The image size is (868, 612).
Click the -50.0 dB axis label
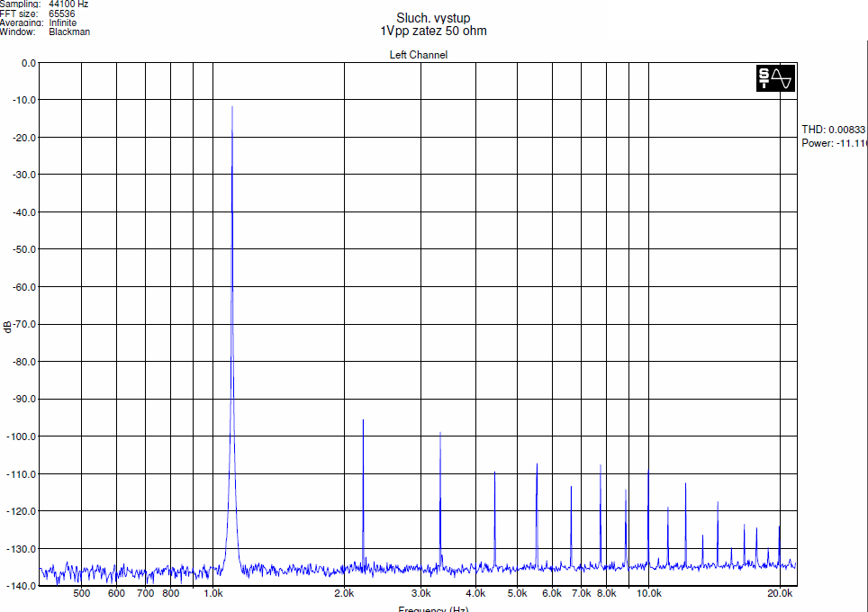pos(24,249)
